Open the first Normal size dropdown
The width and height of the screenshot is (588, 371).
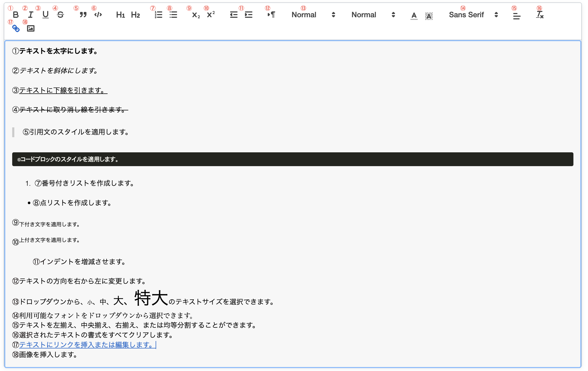[313, 15]
